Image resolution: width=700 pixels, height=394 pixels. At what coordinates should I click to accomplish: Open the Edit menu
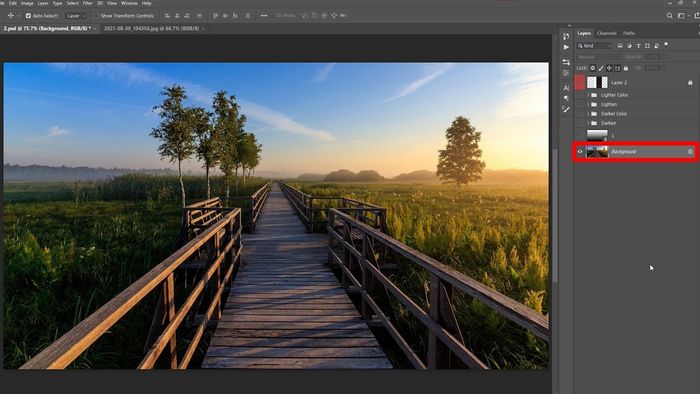pyautogui.click(x=13, y=3)
